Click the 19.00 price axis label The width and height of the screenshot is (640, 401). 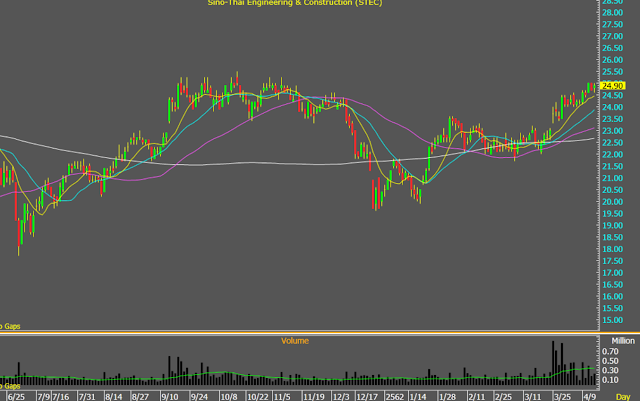(613, 226)
